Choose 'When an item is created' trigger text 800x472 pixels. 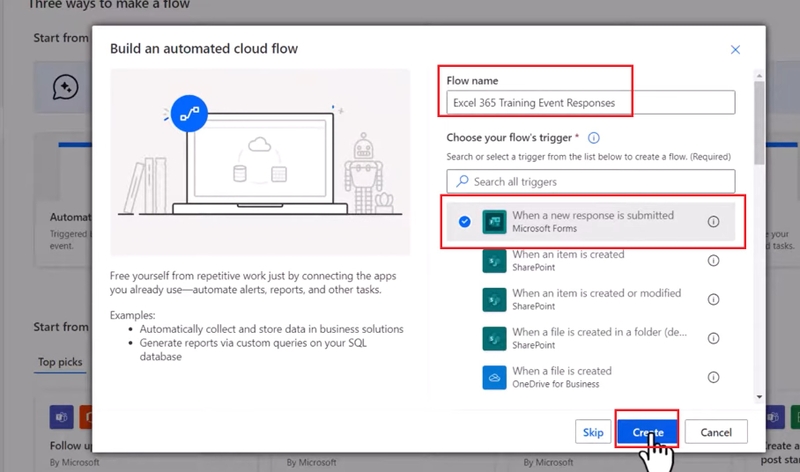568,254
